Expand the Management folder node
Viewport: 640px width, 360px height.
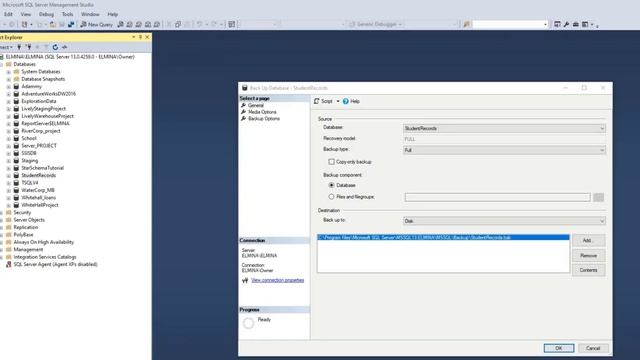pos(1,250)
